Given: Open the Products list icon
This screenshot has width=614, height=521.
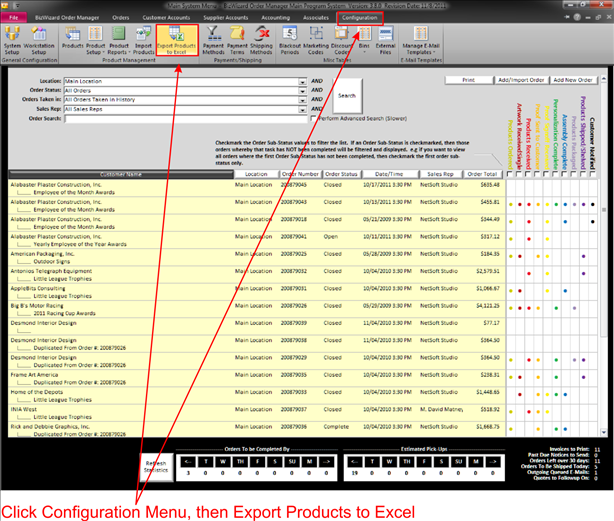Looking at the screenshot, I should point(72,38).
